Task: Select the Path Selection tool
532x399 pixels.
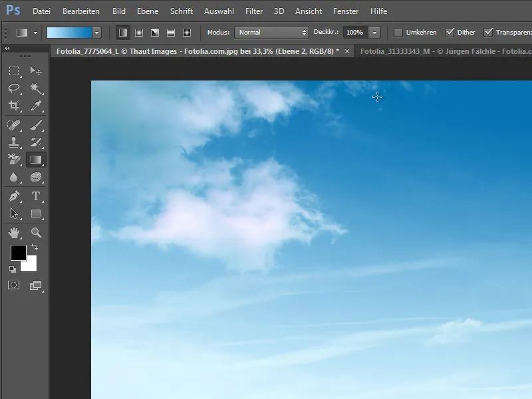Action: point(14,213)
